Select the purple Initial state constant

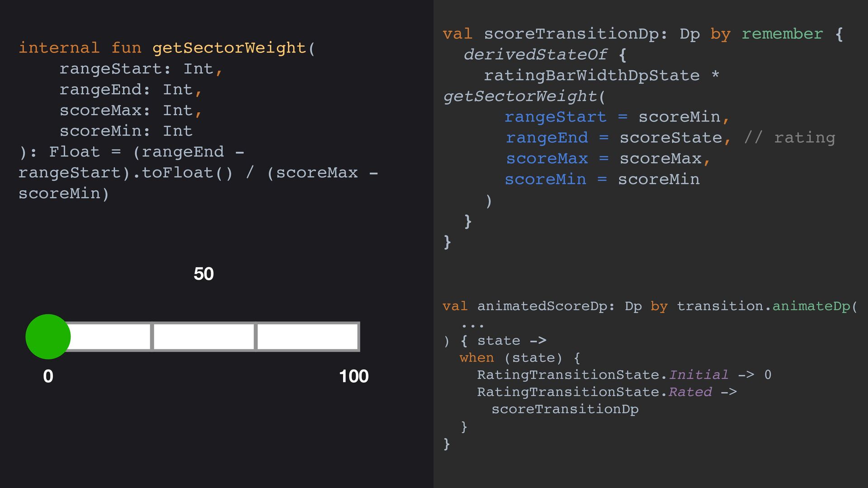coord(698,375)
